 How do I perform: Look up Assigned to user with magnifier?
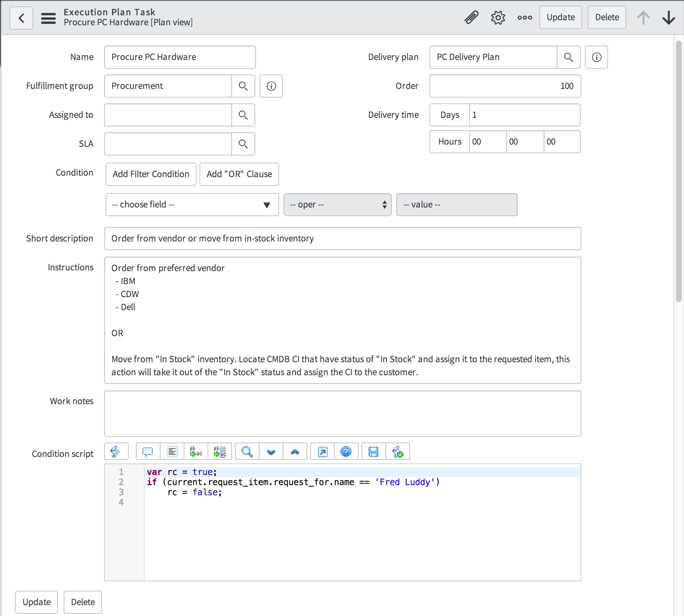coord(243,115)
